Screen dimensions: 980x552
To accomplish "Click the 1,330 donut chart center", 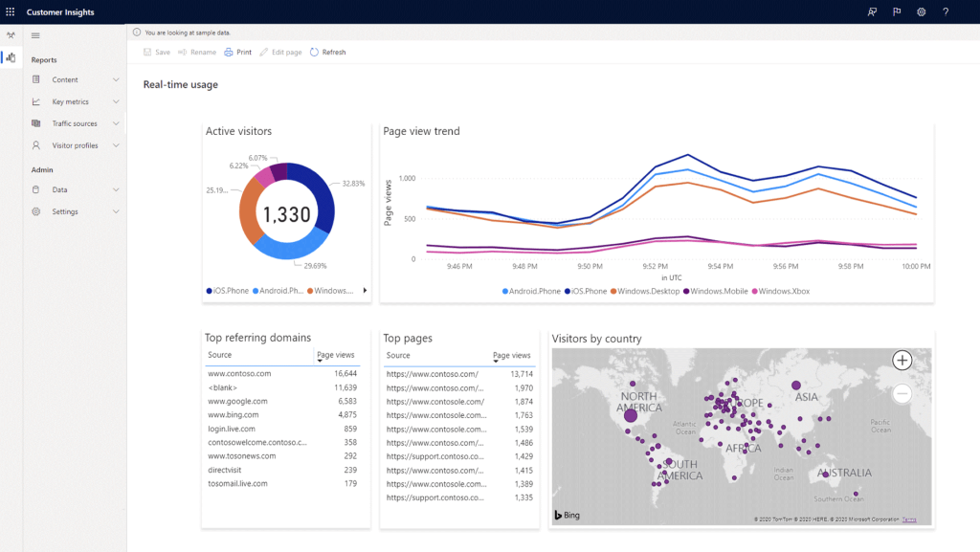I will click(287, 214).
